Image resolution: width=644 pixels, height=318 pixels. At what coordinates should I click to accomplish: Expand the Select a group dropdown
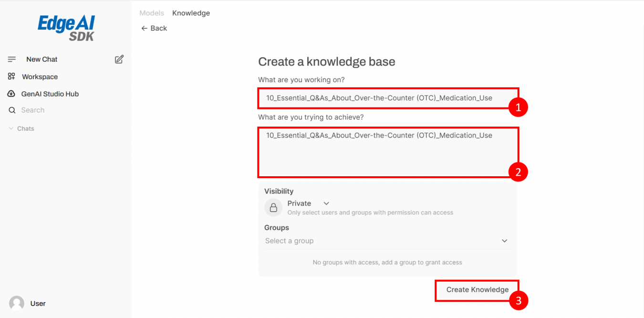pyautogui.click(x=387, y=241)
